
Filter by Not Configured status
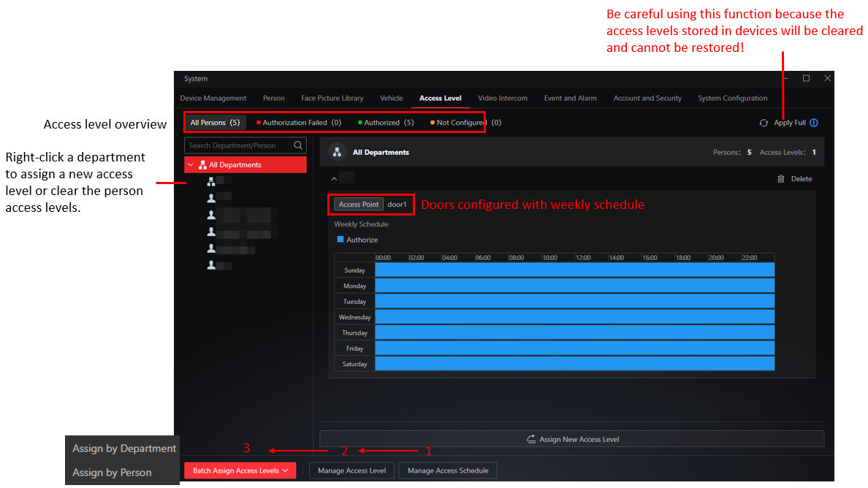pos(465,123)
